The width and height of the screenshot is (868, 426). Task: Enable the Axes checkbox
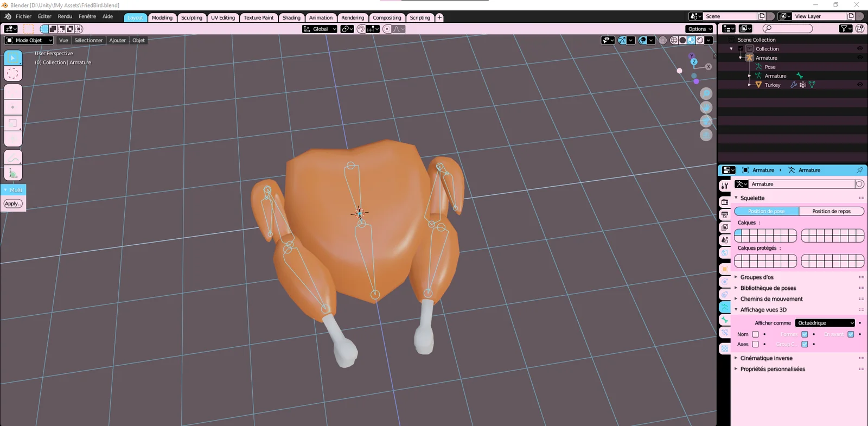coord(755,345)
